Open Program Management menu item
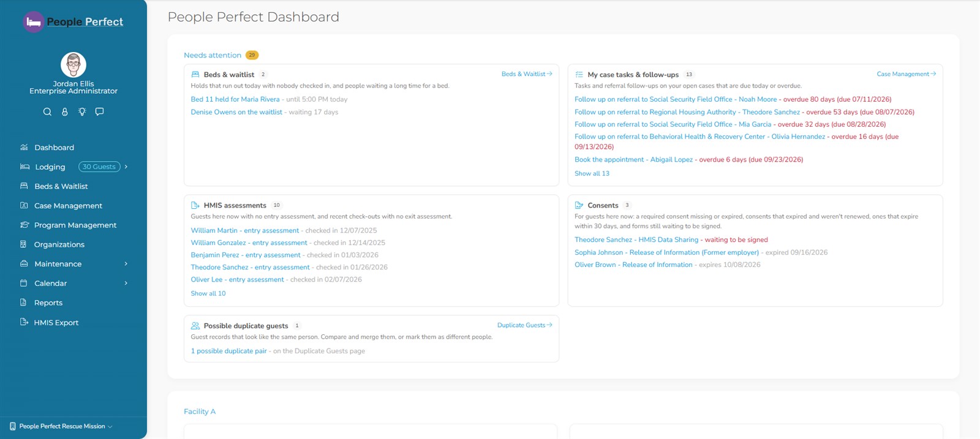The height and width of the screenshot is (439, 980). [75, 225]
